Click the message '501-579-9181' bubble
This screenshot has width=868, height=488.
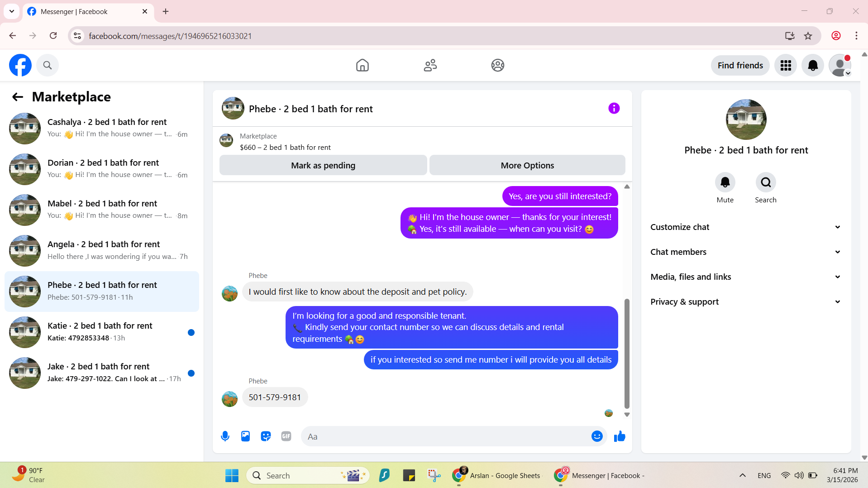click(275, 397)
